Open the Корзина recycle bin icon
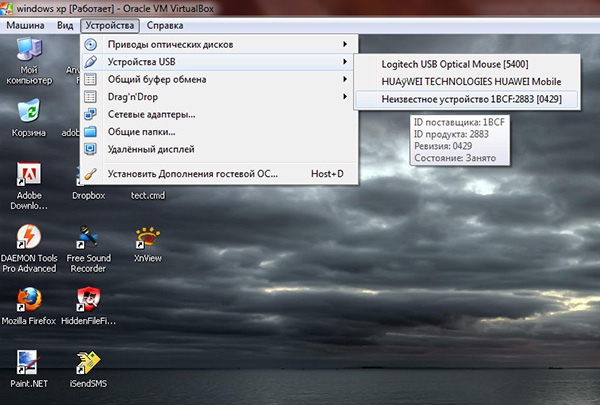Image resolution: width=600 pixels, height=405 pixels. pyautogui.click(x=29, y=110)
